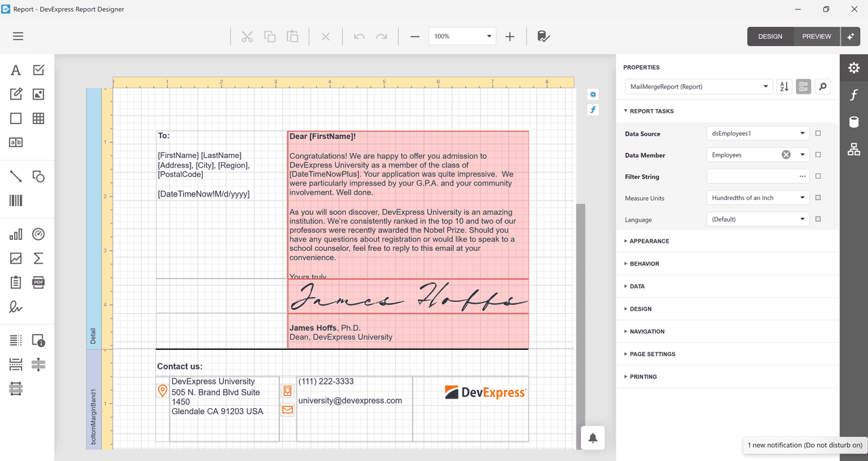Zoom in with the plus button
This screenshot has width=868, height=461.
[510, 37]
